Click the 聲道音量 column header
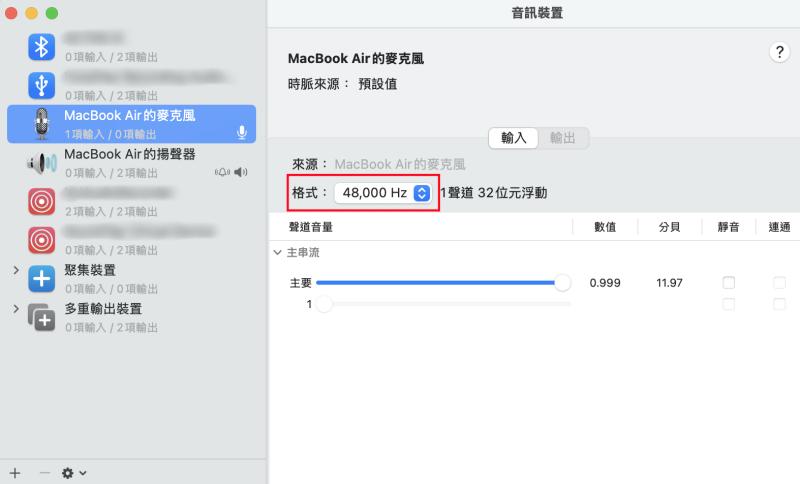Viewport: 800px width, 484px height. pos(311,227)
